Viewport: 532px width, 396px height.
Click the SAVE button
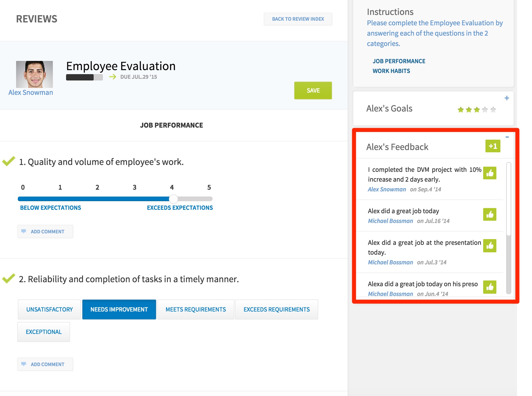point(313,90)
